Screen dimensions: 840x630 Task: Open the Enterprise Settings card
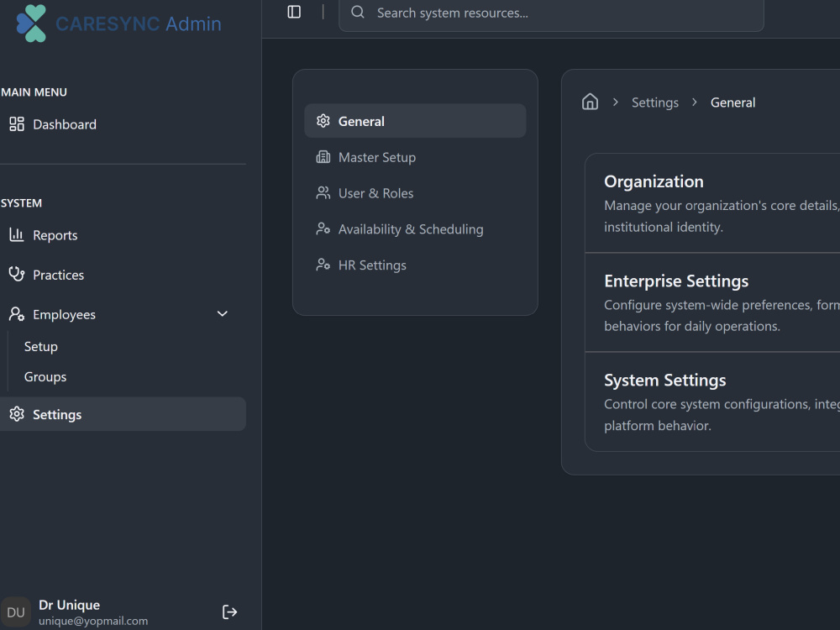click(x=712, y=302)
